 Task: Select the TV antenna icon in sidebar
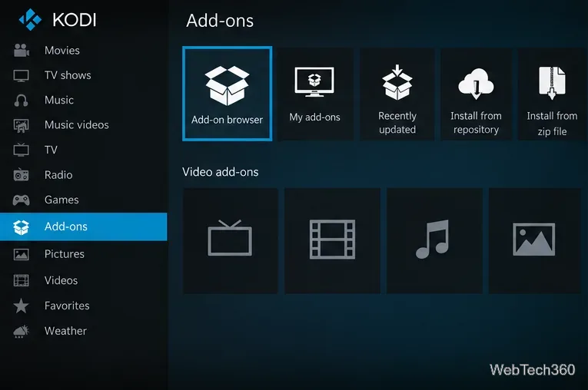pyautogui.click(x=21, y=150)
